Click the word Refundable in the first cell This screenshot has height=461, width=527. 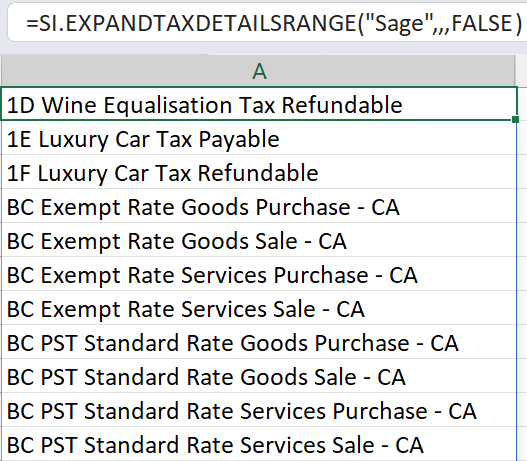[341, 105]
